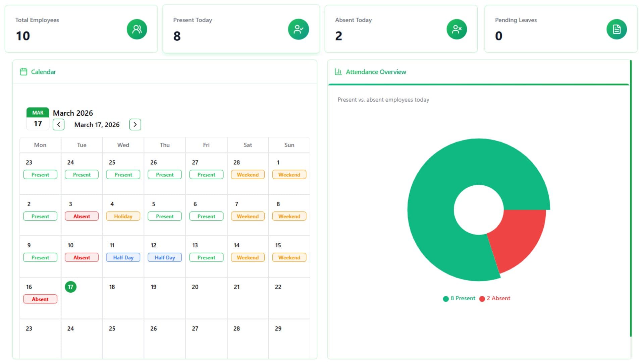This screenshot has width=644, height=362.
Task: Toggle the 2 Absent legend item
Action: click(495, 298)
